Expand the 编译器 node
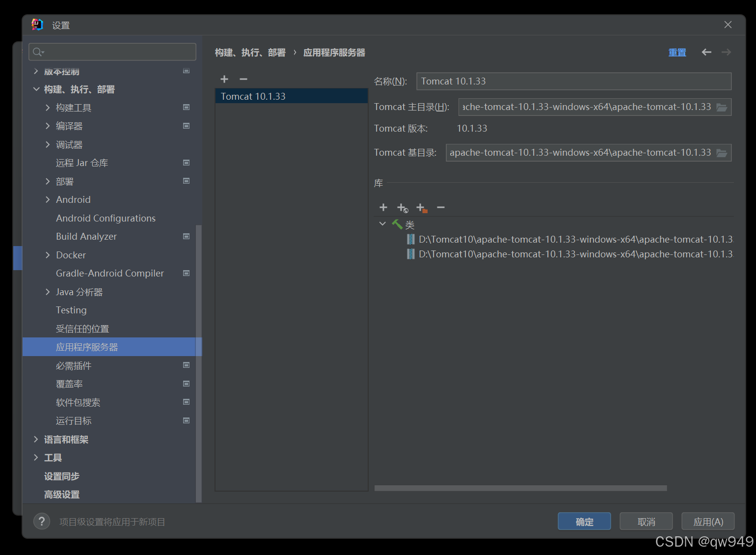Viewport: 756px width, 555px height. [x=48, y=126]
